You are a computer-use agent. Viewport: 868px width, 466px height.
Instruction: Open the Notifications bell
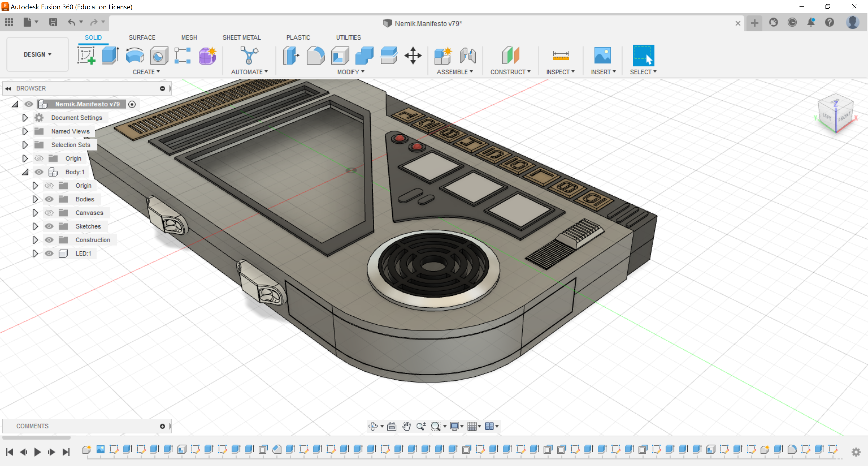(811, 23)
